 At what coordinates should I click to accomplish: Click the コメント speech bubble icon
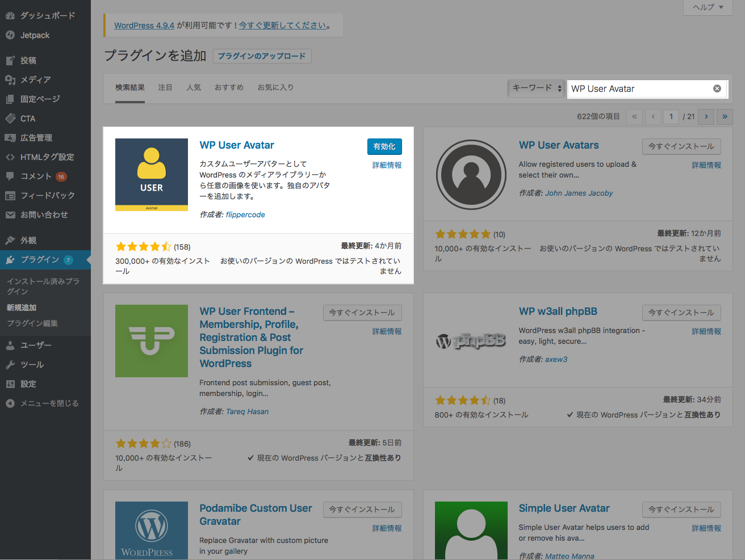(x=10, y=176)
